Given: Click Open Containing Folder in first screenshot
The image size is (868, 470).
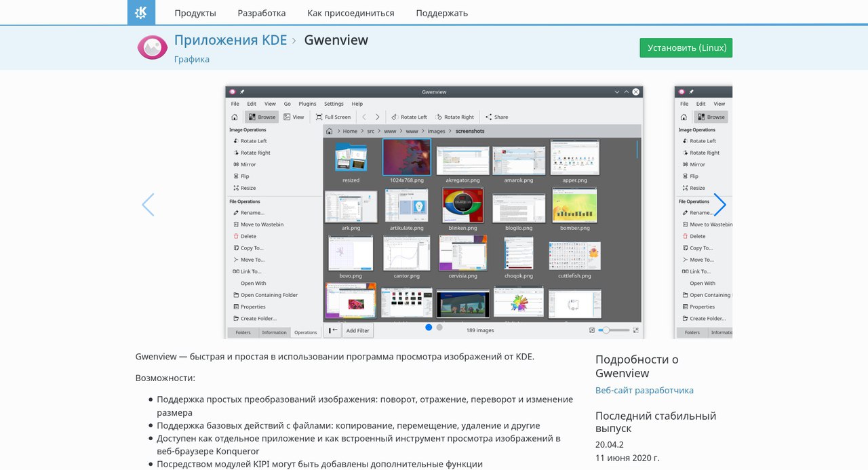Looking at the screenshot, I should 264,295.
